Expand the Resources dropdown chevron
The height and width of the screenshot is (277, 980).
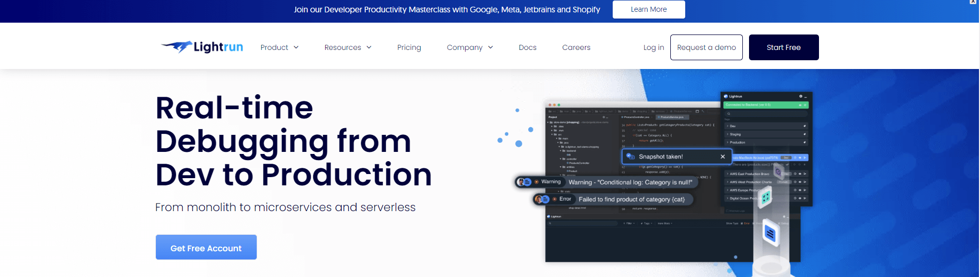click(x=369, y=47)
